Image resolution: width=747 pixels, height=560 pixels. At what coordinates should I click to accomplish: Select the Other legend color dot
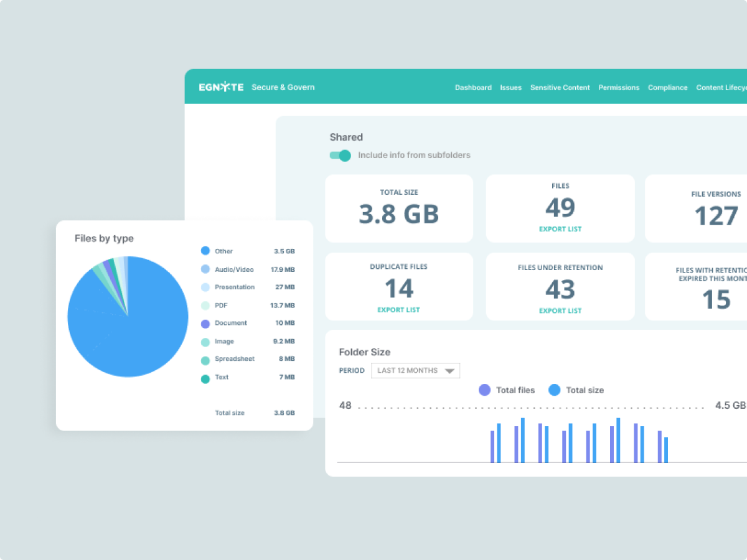click(x=205, y=251)
